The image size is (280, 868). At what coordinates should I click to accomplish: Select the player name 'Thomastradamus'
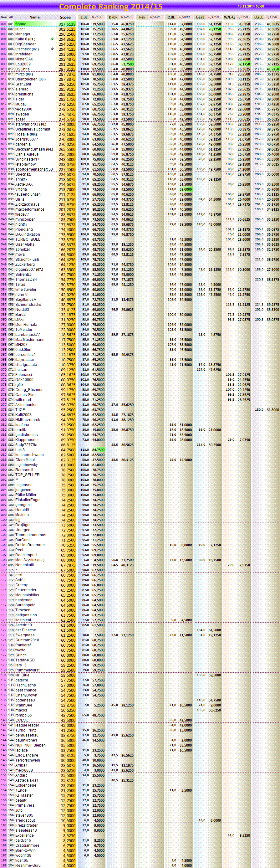pos(31,535)
